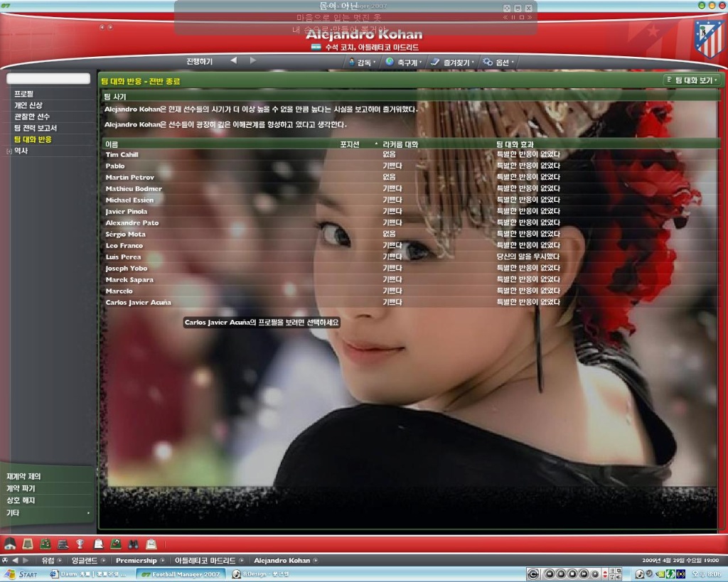Click the search input field in the sidebar
Viewport: 728px width, 582px height.
[x=48, y=78]
